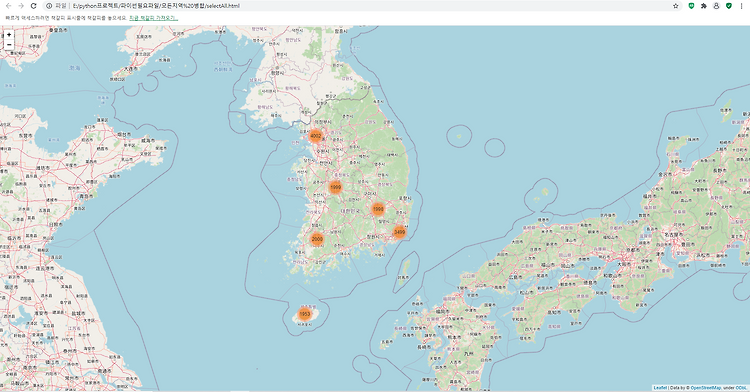Screen dimensions: 750x392
Task: Open the browser profile avatar
Action: point(716,6)
